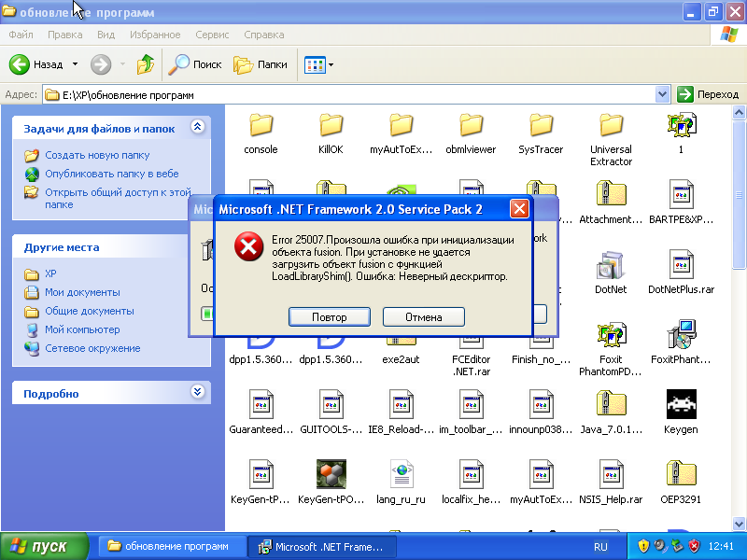Viewport: 747px width, 560px height.
Task: Select the GUITOOLS-... file icon
Action: (x=331, y=404)
